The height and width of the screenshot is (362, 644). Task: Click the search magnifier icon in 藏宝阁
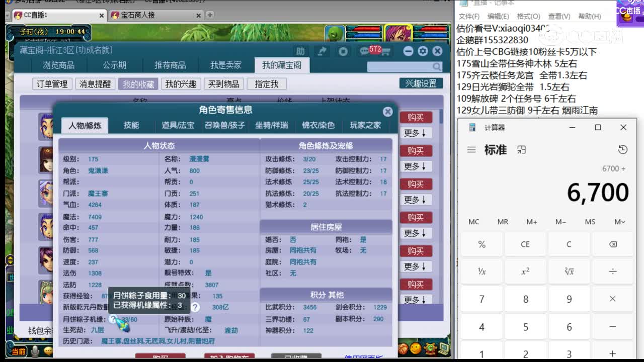click(437, 66)
